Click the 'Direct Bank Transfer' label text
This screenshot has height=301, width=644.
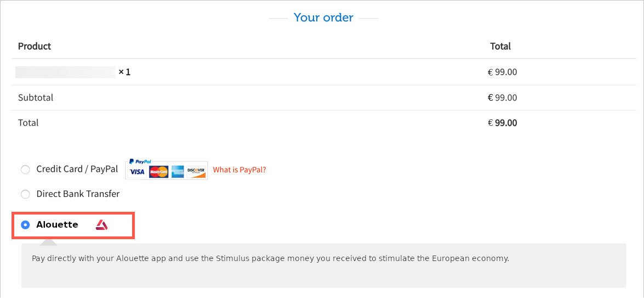coord(78,194)
